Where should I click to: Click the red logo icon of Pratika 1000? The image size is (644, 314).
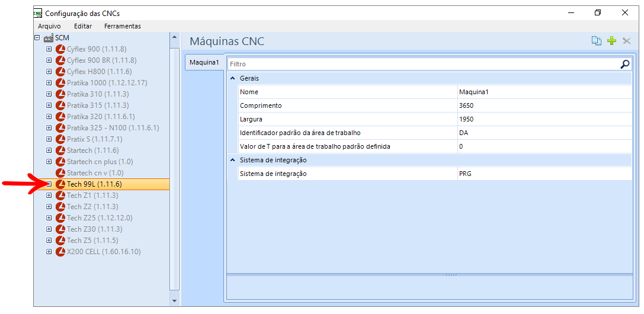60,83
